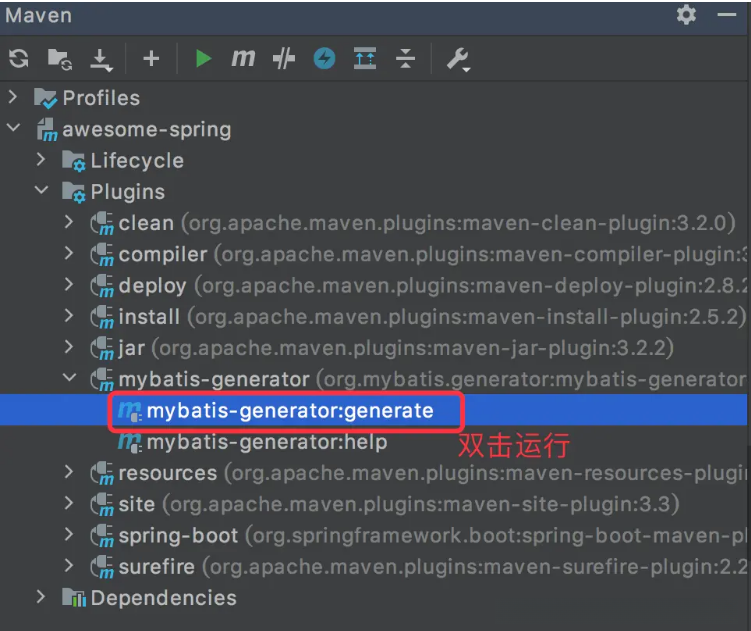Expand the Lifecycle node

(41, 160)
